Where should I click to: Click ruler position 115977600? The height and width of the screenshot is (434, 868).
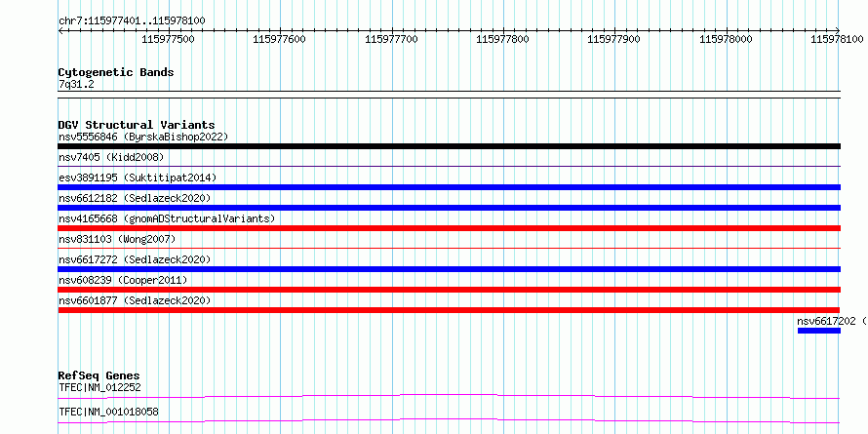click(280, 39)
